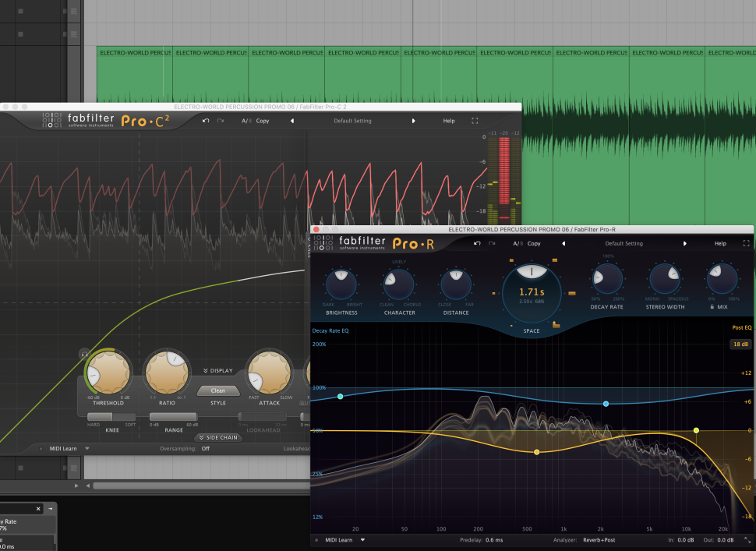
Task: Click undo arrow in Pro-C 2 header
Action: (206, 121)
